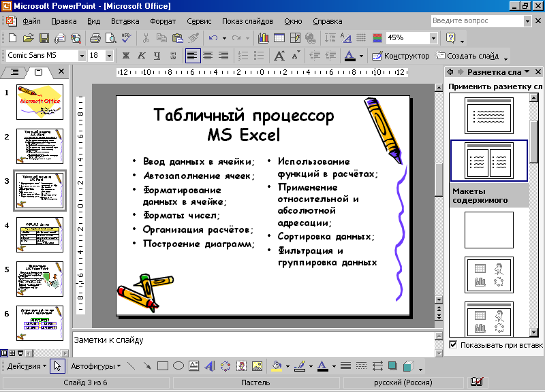Screen dimensions: 545x392
Task: Open the task pane title dropdown
Action: click(527, 71)
